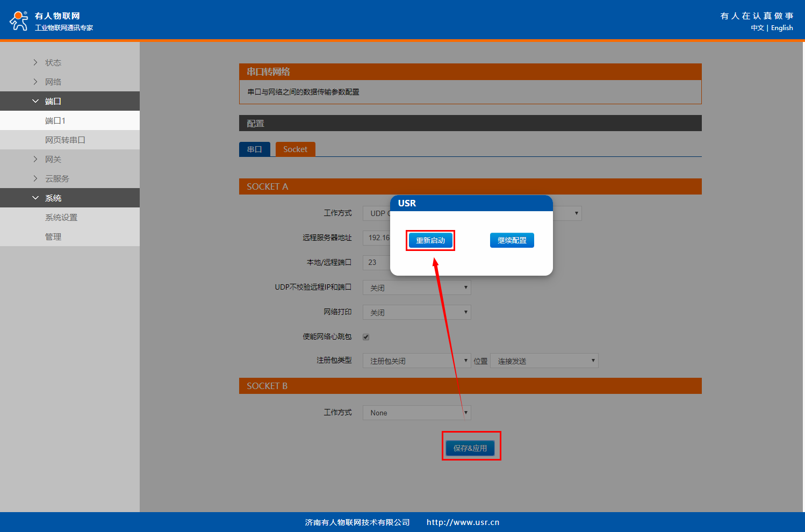Click the 本地/远程端口 input field
The image size is (805, 532).
coord(376,262)
